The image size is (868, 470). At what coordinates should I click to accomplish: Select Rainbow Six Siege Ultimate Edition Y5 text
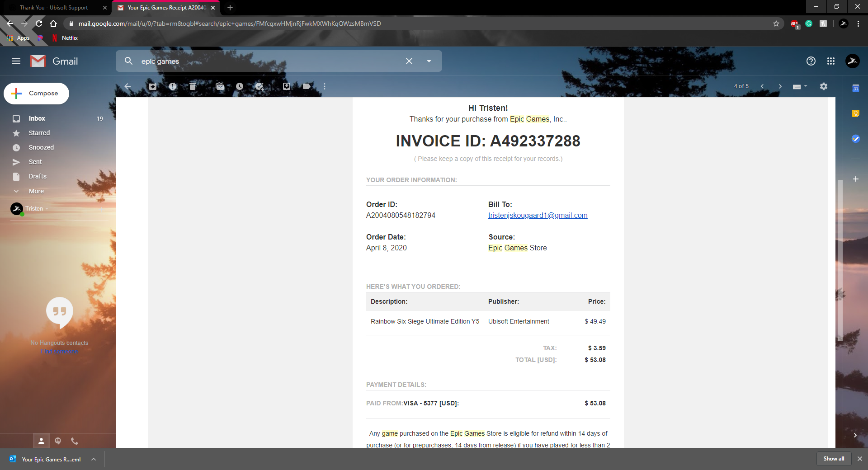point(425,321)
